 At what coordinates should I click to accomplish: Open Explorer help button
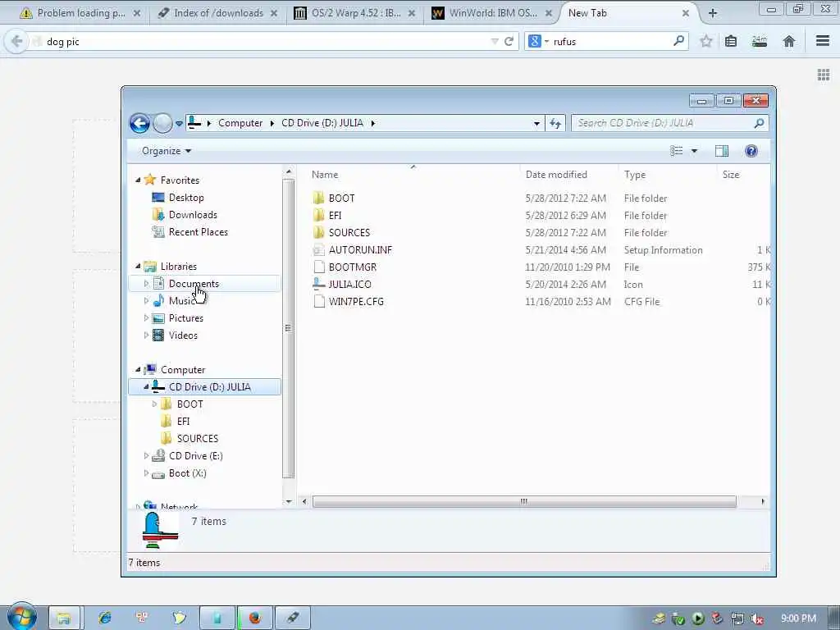pyautogui.click(x=751, y=151)
